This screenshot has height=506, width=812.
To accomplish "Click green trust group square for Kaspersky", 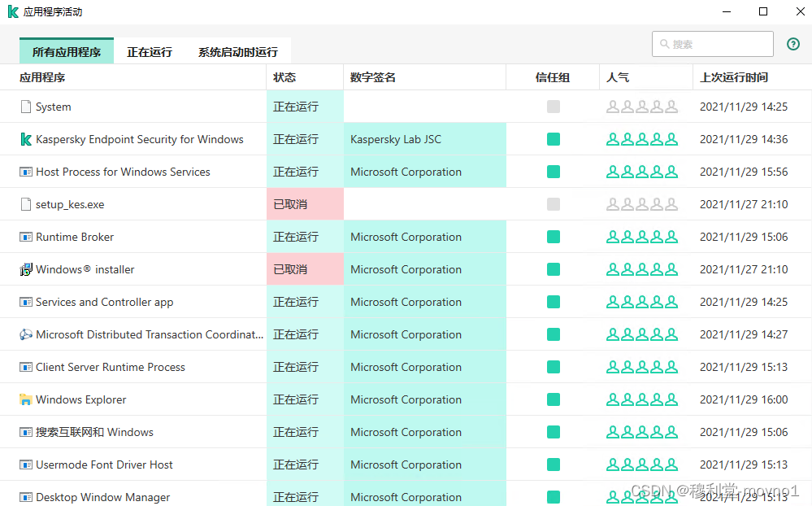I will coord(553,139).
